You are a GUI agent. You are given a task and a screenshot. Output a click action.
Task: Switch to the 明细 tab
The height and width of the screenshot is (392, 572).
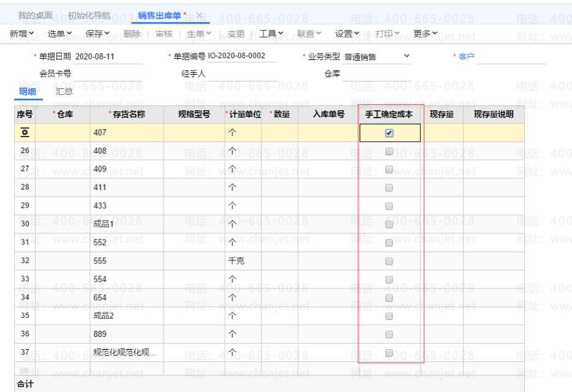(x=28, y=91)
